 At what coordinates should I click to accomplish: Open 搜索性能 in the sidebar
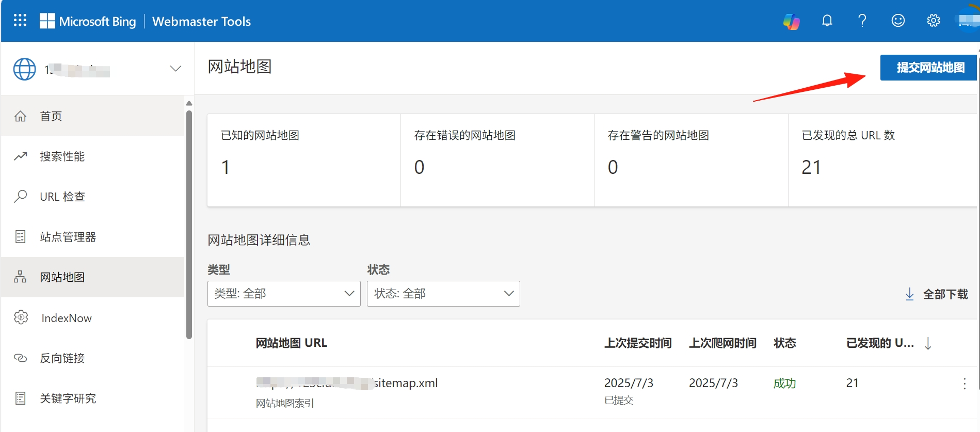[62, 156]
